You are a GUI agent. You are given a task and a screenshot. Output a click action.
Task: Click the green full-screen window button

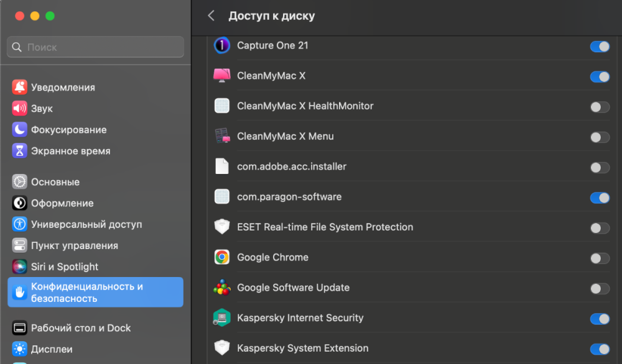(x=50, y=16)
